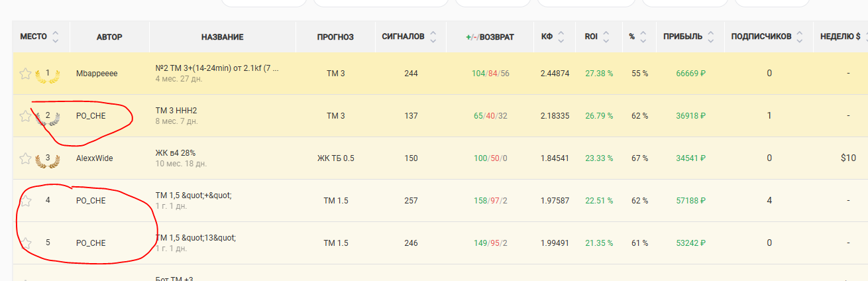Star the rank 5 PO_CHE row
The image size is (868, 281).
tap(25, 243)
